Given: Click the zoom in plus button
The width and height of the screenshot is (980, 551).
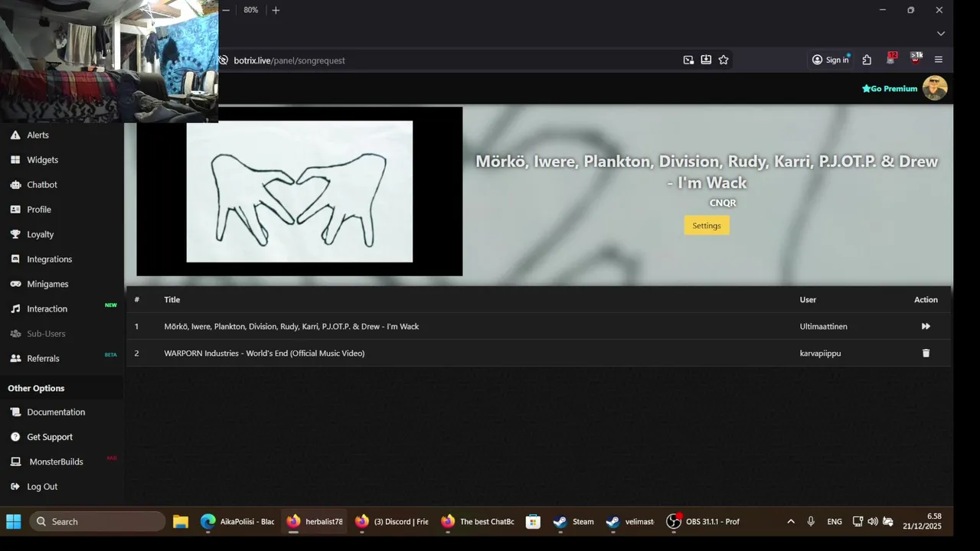Looking at the screenshot, I should [276, 10].
